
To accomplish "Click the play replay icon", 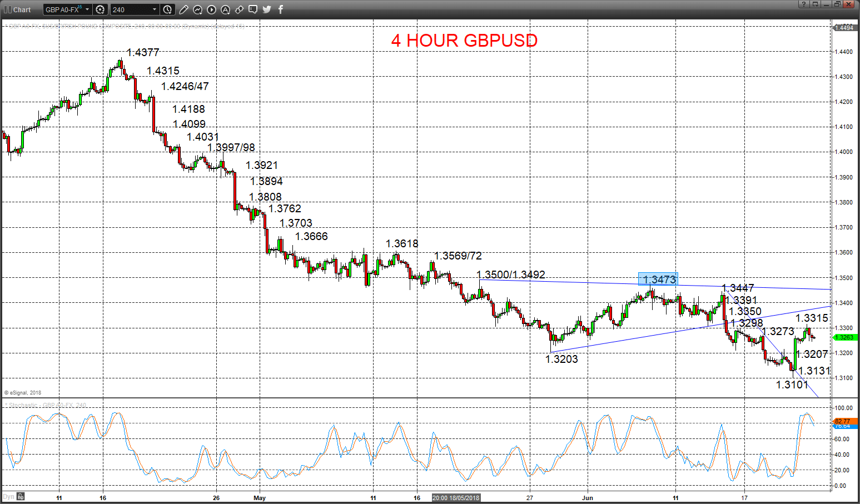I will pos(212,9).
